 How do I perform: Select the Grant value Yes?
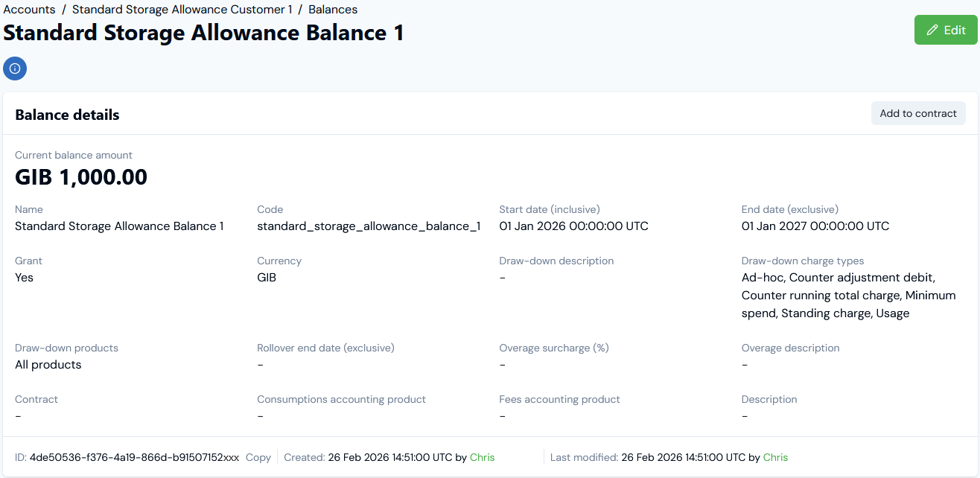tap(25, 277)
